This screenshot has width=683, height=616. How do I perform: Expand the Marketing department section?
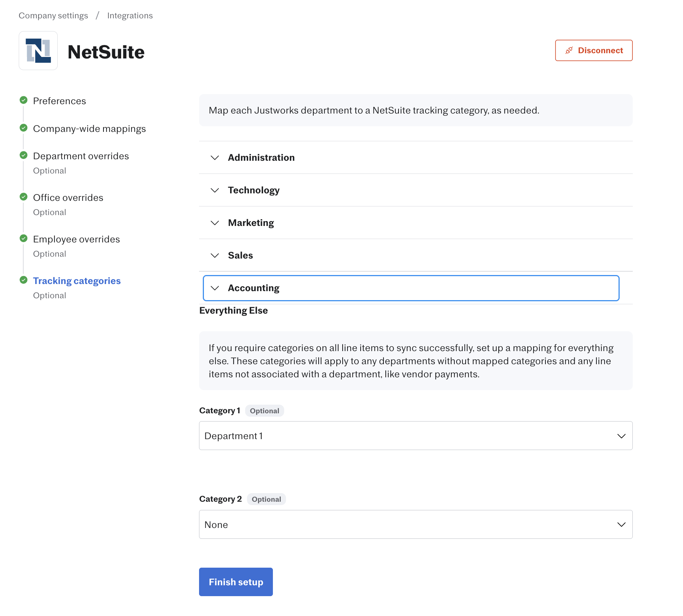tap(416, 223)
